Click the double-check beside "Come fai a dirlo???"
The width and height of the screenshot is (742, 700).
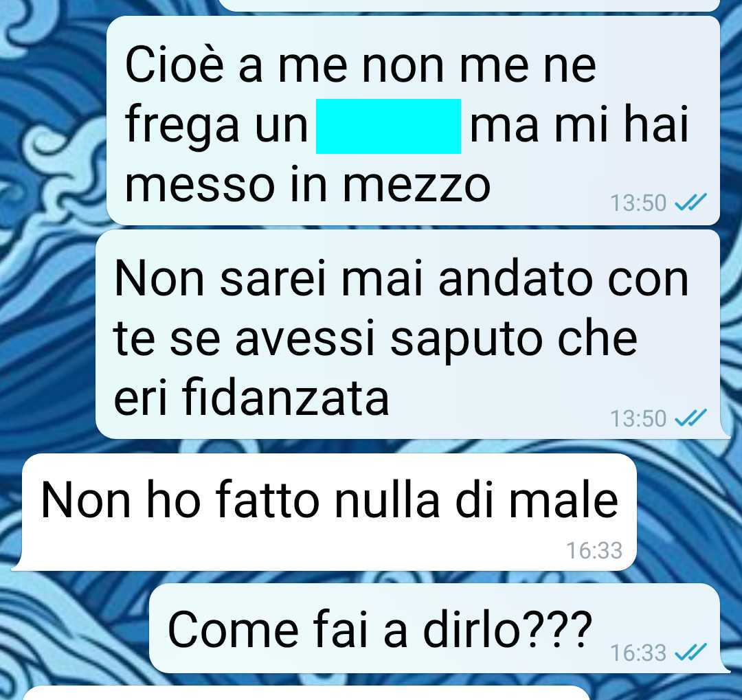point(690,652)
